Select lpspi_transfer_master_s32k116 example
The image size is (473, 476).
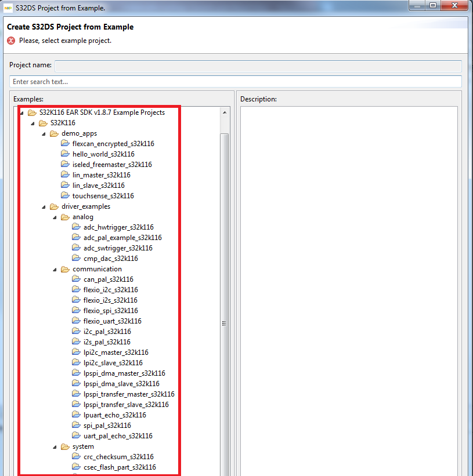[x=129, y=394]
